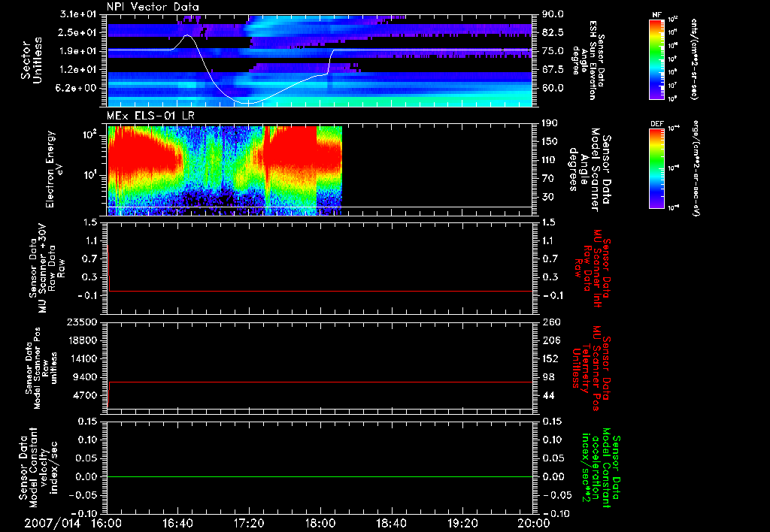The height and width of the screenshot is (532, 770).
Task: Click the 17:20 time tick label
Action: pos(249,523)
